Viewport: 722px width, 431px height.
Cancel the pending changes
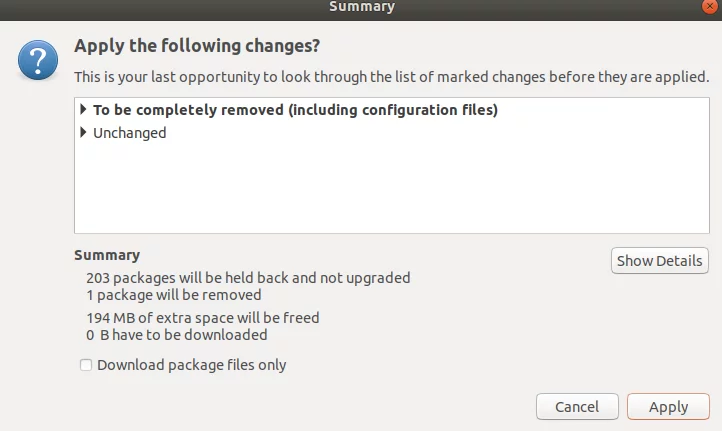[x=577, y=407]
